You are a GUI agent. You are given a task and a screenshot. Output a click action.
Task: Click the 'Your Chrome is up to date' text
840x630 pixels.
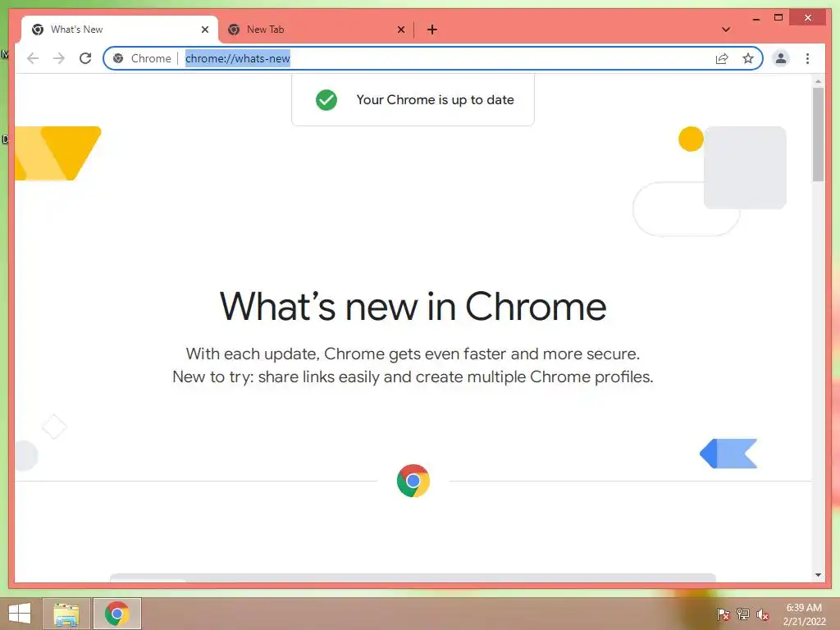pyautogui.click(x=435, y=99)
